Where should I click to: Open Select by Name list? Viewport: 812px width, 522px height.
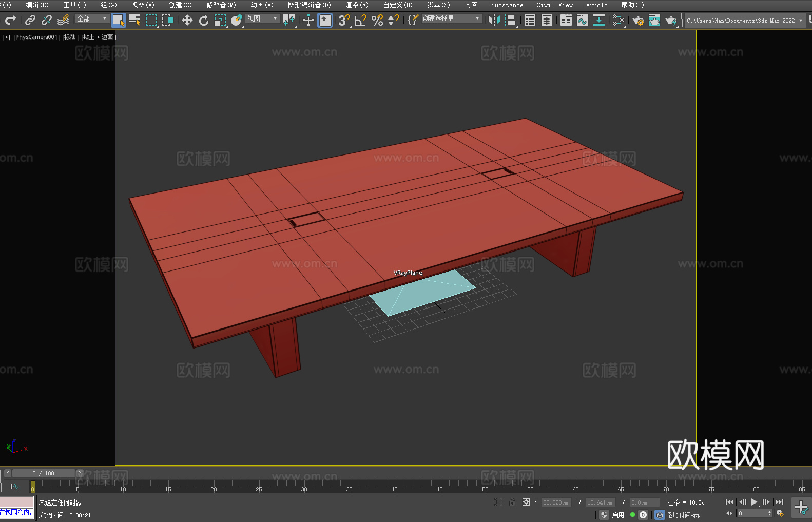tap(135, 20)
